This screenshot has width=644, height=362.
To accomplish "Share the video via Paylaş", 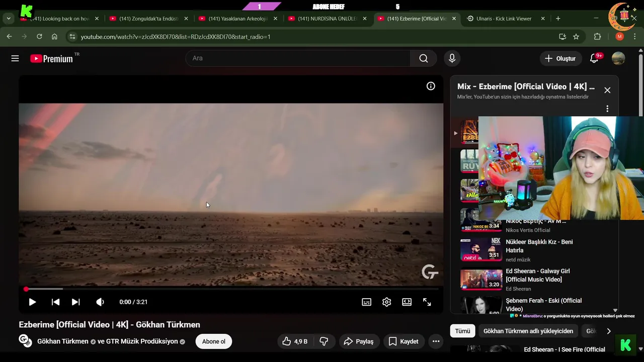I will click(x=359, y=341).
